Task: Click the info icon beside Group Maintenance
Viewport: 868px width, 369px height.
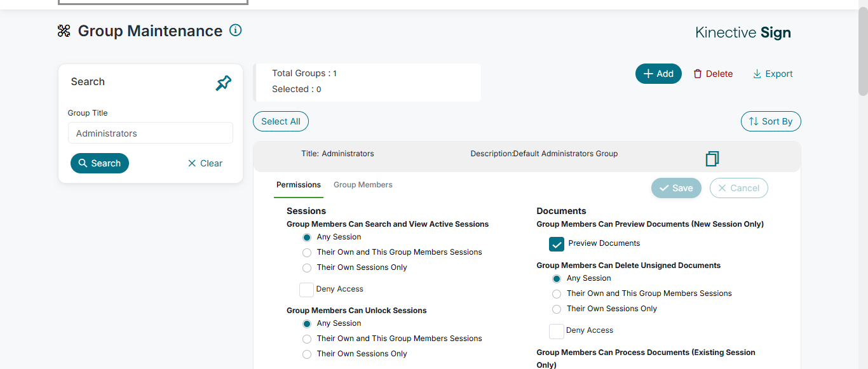Action: pos(236,30)
